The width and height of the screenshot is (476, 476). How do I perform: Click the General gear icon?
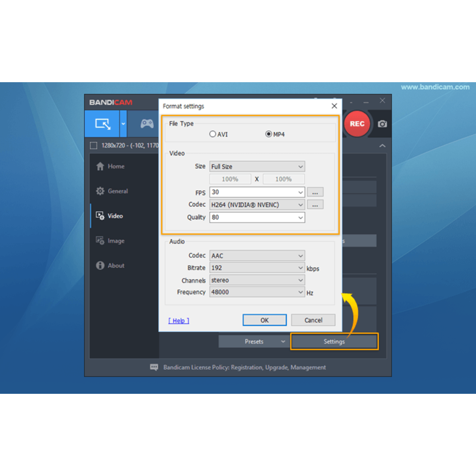tap(100, 191)
